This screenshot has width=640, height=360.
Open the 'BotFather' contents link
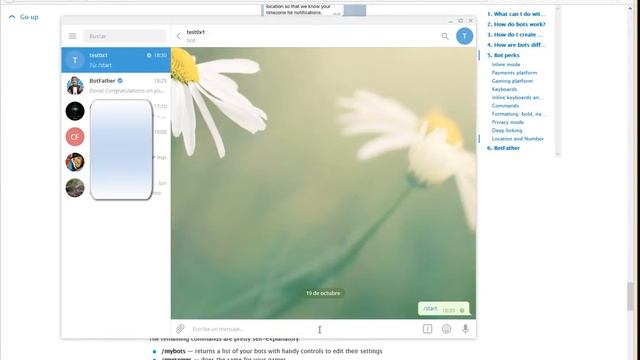point(503,148)
